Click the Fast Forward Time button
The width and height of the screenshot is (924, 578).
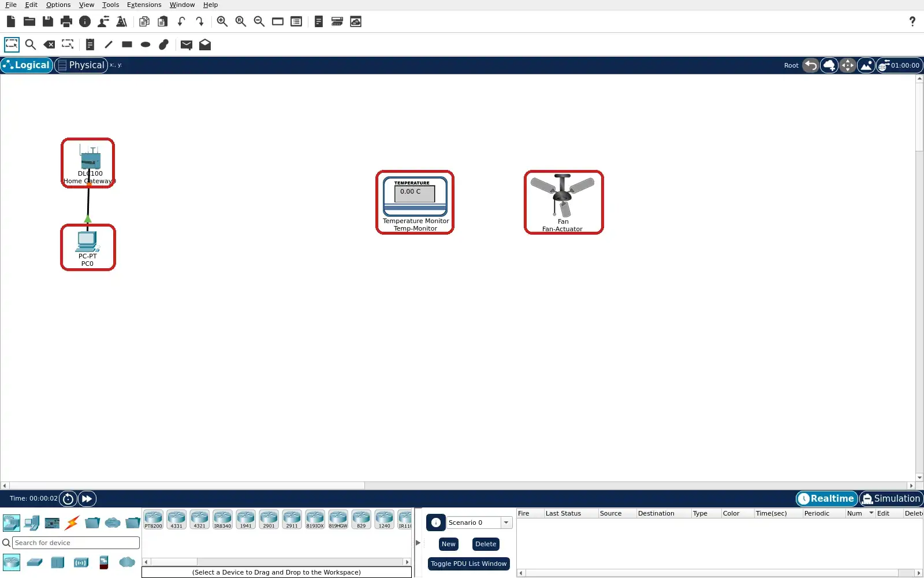tap(87, 499)
